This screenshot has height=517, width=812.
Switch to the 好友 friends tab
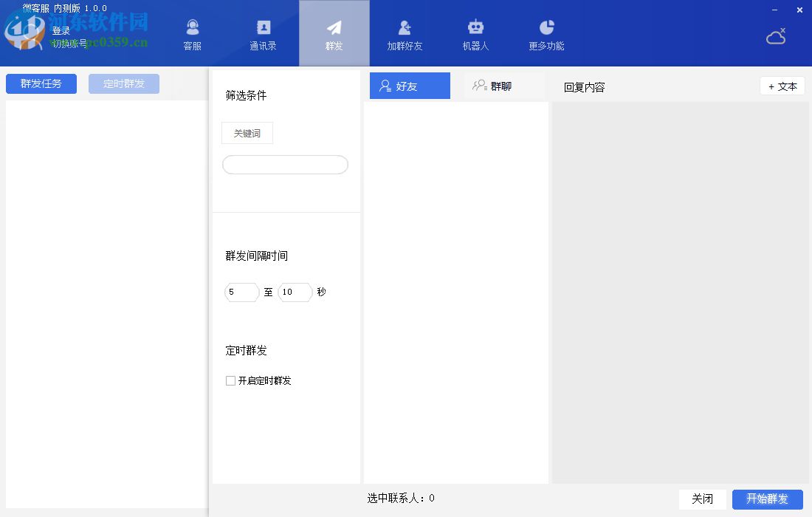[x=410, y=86]
